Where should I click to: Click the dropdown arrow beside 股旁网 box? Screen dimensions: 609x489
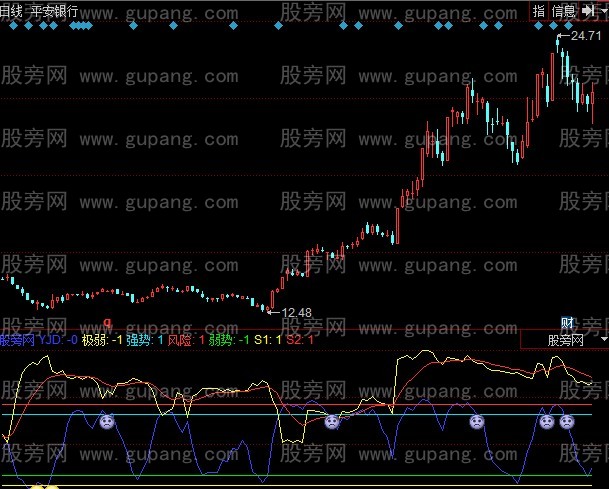coord(602,340)
